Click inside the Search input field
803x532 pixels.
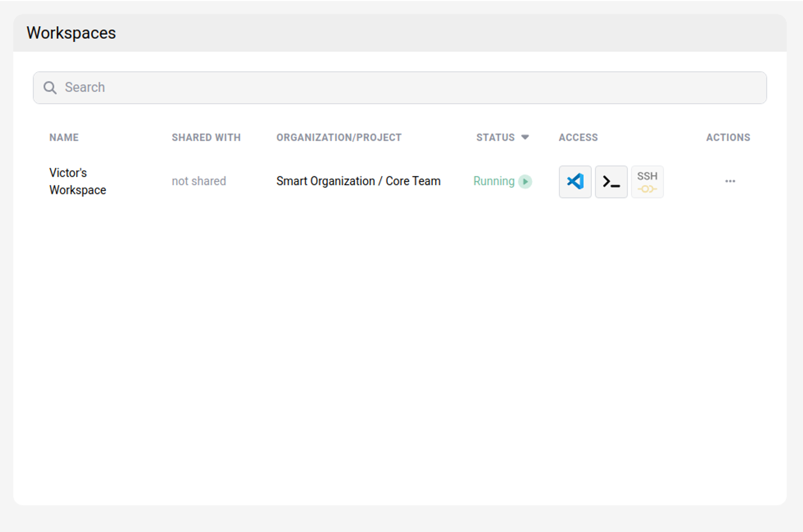(x=238, y=88)
